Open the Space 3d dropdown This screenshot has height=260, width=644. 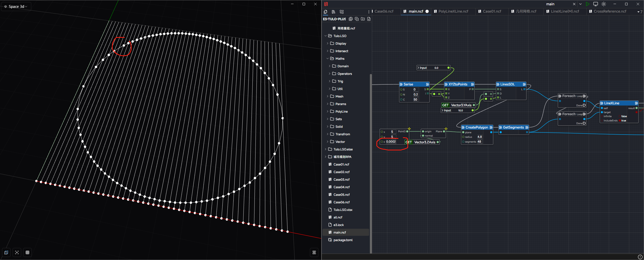click(16, 7)
